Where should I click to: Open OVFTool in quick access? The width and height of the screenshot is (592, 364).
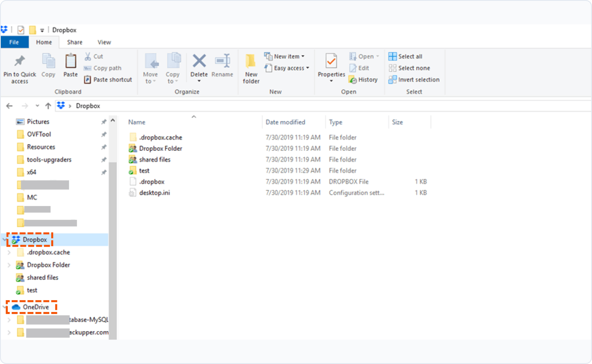tap(39, 134)
